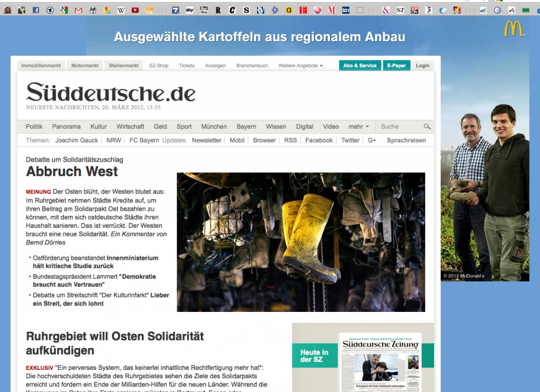This screenshot has height=392, width=540.
Task: Go to the Politik section
Action: point(34,126)
